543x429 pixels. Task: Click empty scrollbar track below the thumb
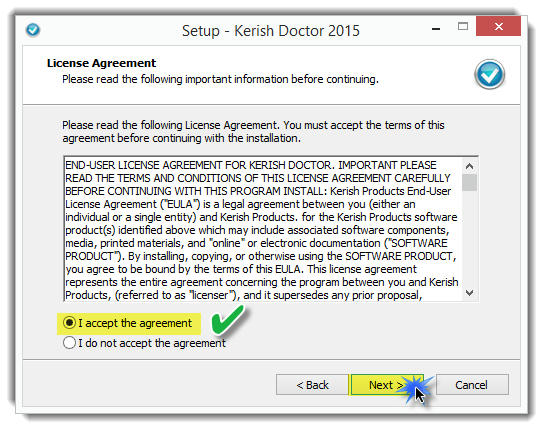[x=469, y=239]
